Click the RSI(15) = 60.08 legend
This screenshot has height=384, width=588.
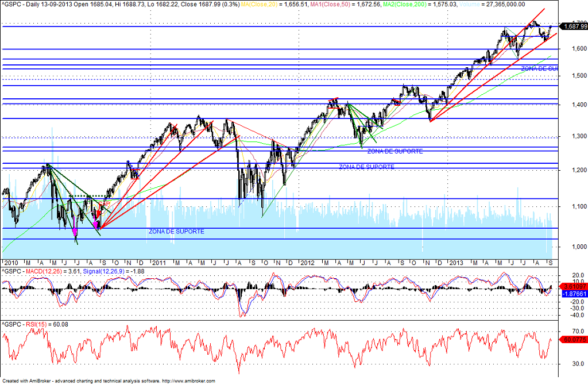(47, 324)
